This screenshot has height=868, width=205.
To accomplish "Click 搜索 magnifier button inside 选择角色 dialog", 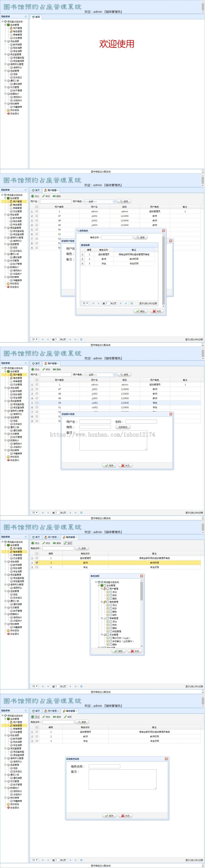I will pyautogui.click(x=141, y=237).
